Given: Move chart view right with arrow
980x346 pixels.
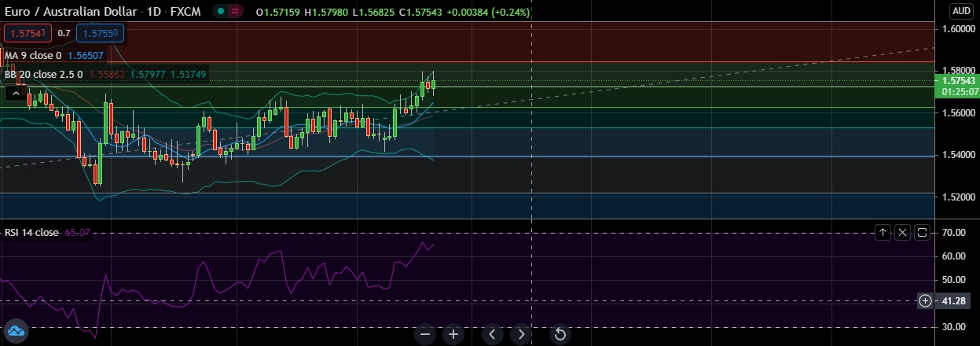Looking at the screenshot, I should [520, 334].
